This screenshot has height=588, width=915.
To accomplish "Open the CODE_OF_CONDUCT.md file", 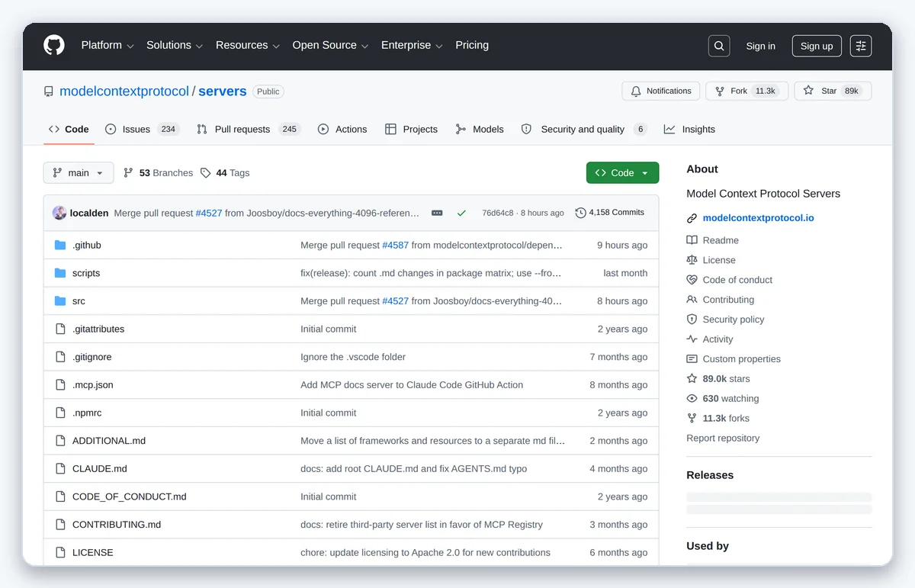I will coord(130,496).
